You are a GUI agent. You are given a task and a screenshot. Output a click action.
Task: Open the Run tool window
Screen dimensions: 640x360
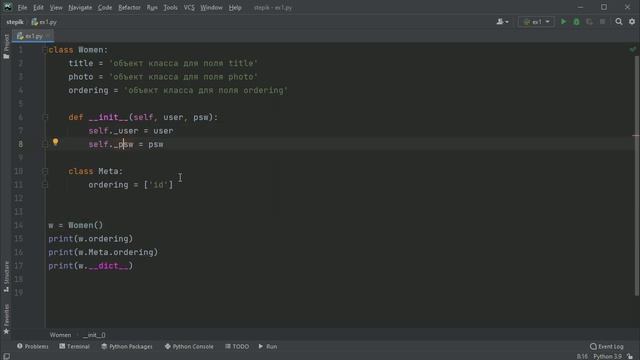coord(268,346)
